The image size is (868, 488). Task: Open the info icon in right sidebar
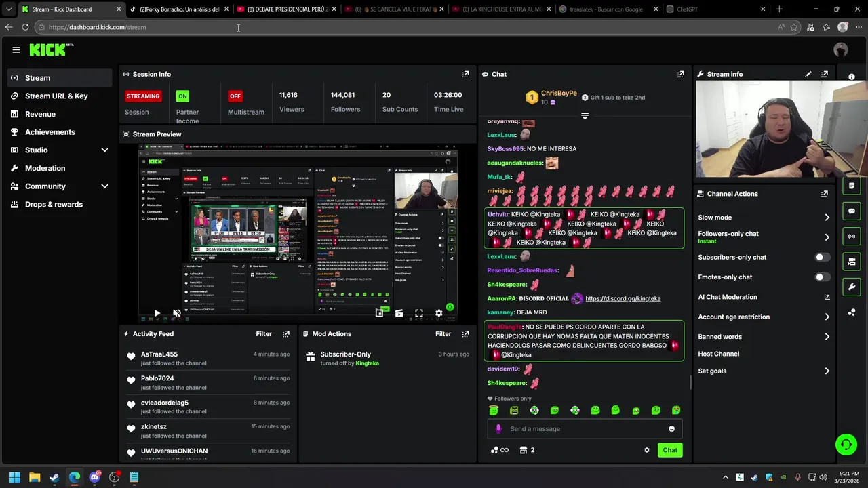(852, 77)
